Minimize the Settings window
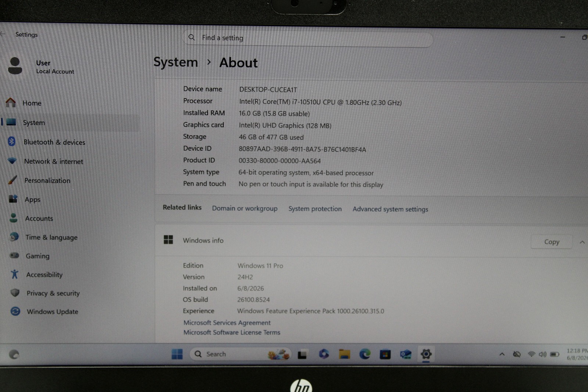This screenshot has height=392, width=588. 563,37
